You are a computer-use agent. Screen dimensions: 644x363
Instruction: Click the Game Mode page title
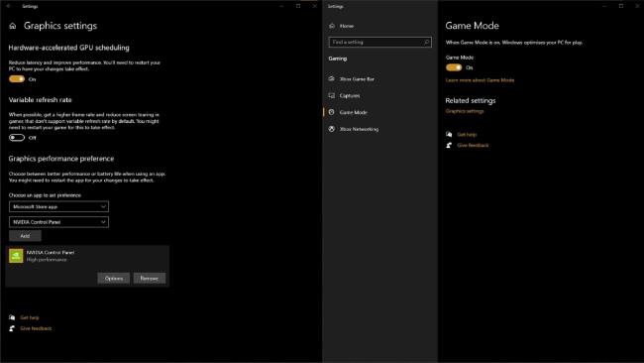(472, 26)
